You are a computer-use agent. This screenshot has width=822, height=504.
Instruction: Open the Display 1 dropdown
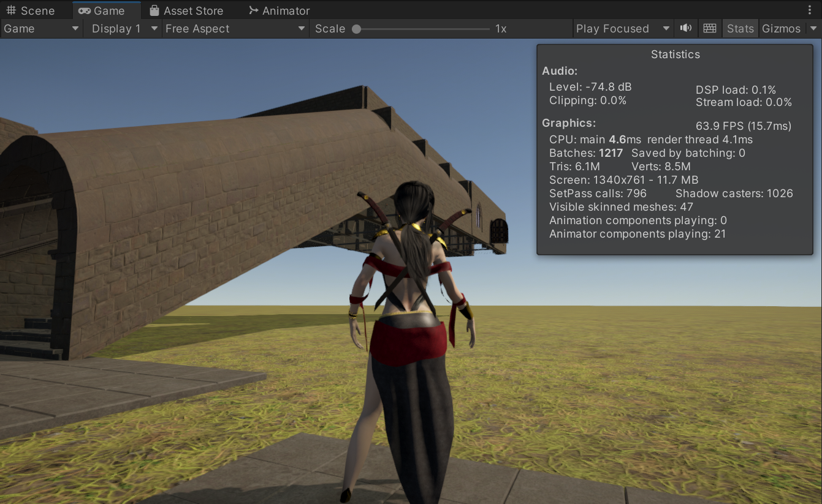[x=123, y=29]
